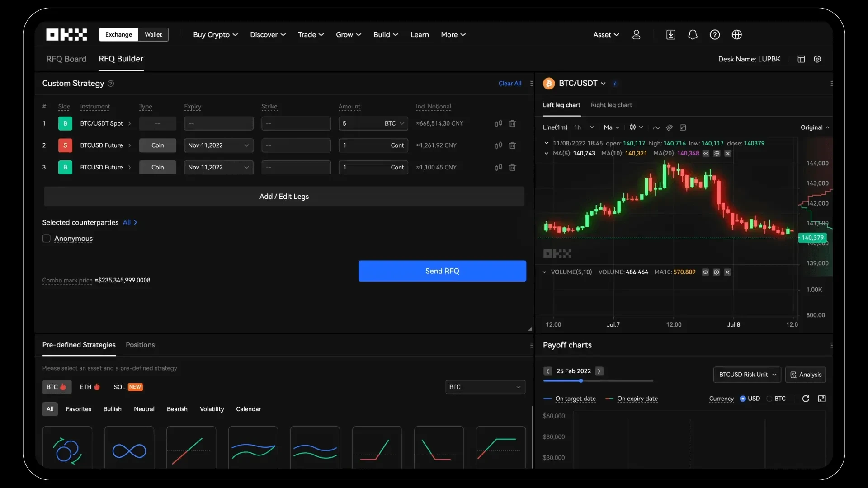Click Send RFQ button
The width and height of the screenshot is (868, 488).
pos(442,271)
